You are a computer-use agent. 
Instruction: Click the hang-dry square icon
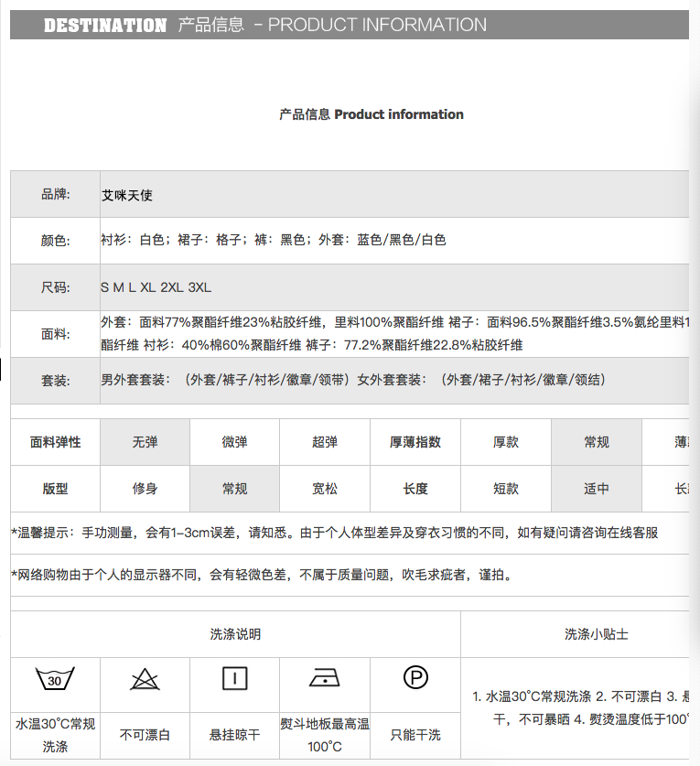(234, 678)
